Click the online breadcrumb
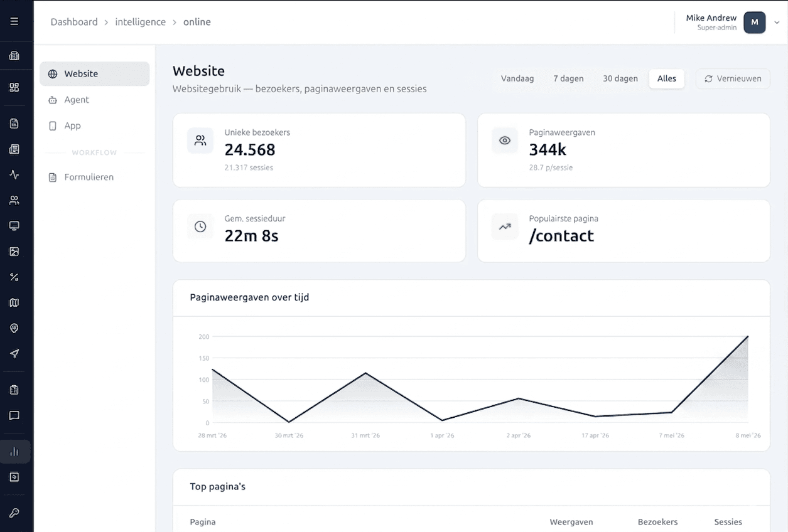 [x=197, y=22]
